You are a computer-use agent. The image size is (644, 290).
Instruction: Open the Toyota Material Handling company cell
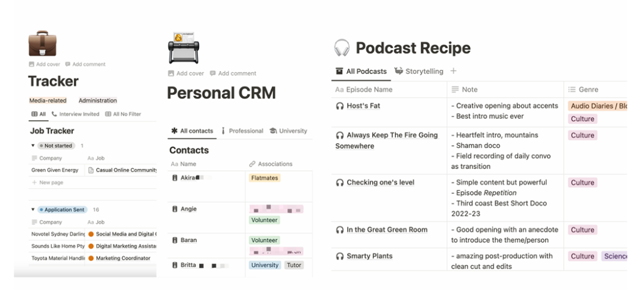point(58,258)
